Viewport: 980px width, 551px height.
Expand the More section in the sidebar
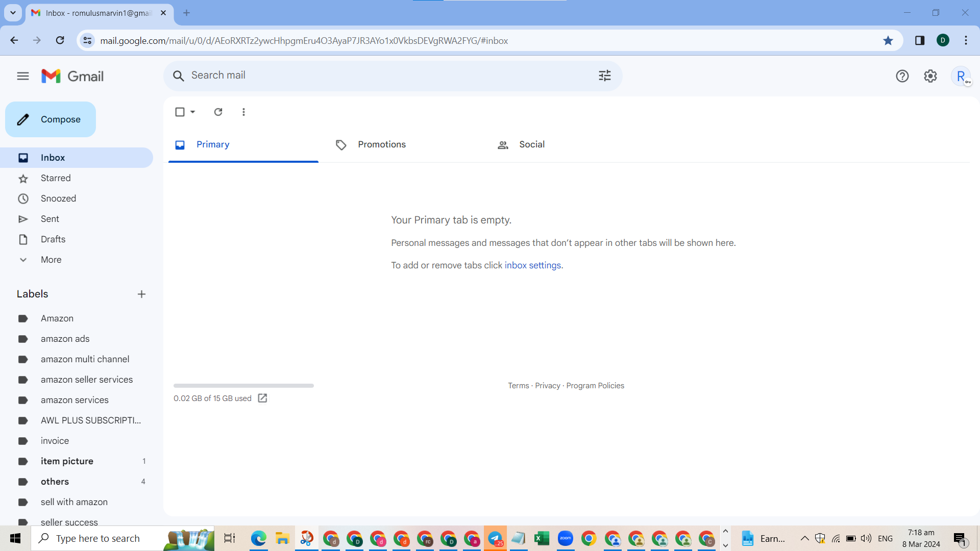[x=77, y=260]
